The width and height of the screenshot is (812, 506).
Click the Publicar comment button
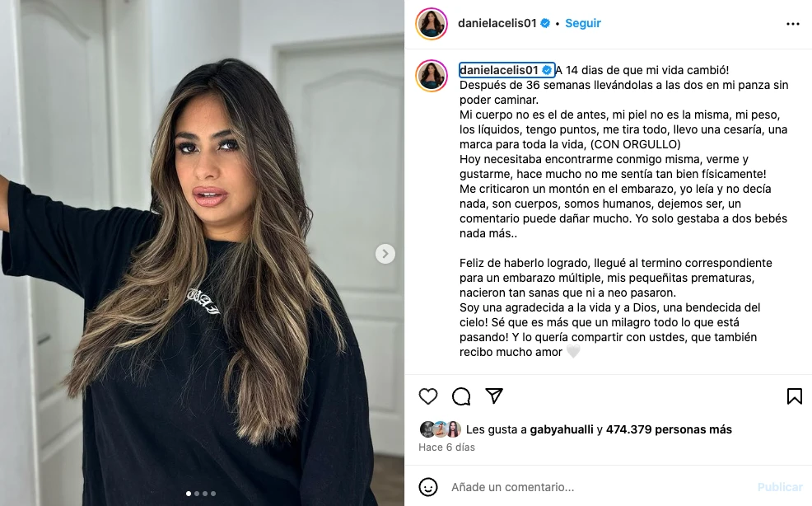point(780,487)
